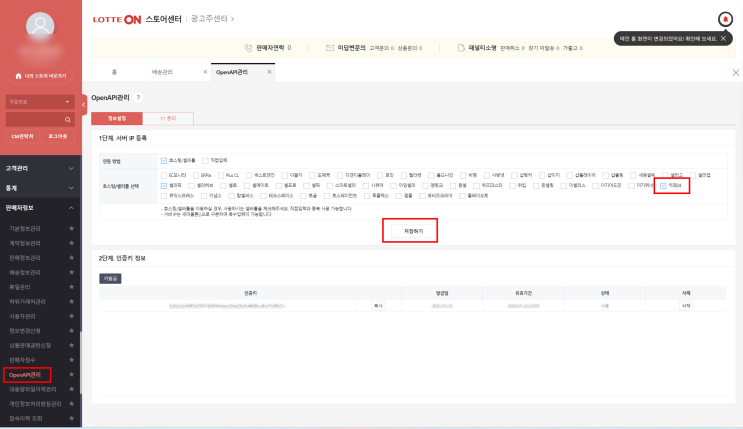Click the 로그아웃 logout button
This screenshot has height=429, width=743.
(58, 137)
